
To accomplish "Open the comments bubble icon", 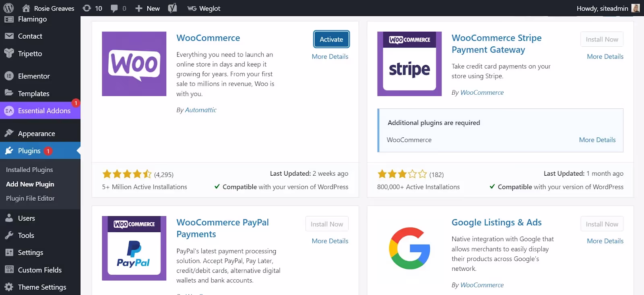I will point(114,8).
